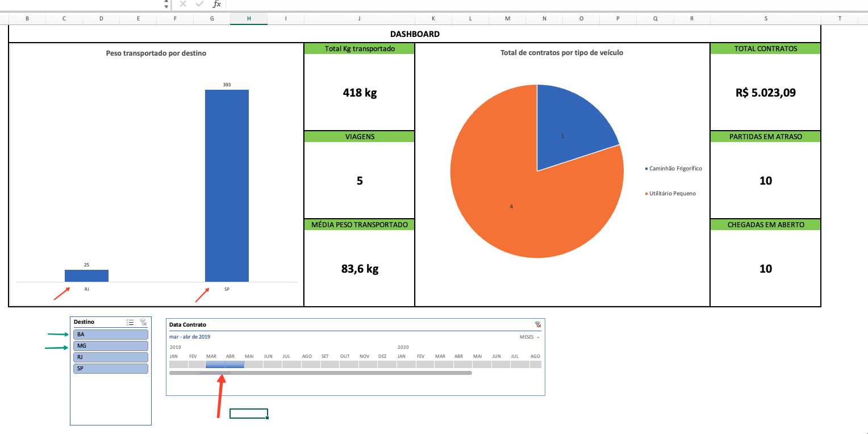This screenshot has height=434, width=868.
Task: Select column D header
Action: pos(101,19)
